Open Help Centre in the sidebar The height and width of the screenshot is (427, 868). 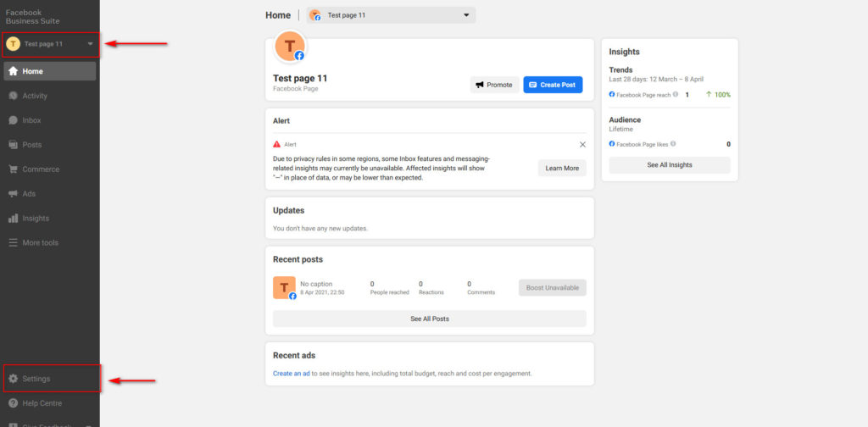click(x=50, y=403)
